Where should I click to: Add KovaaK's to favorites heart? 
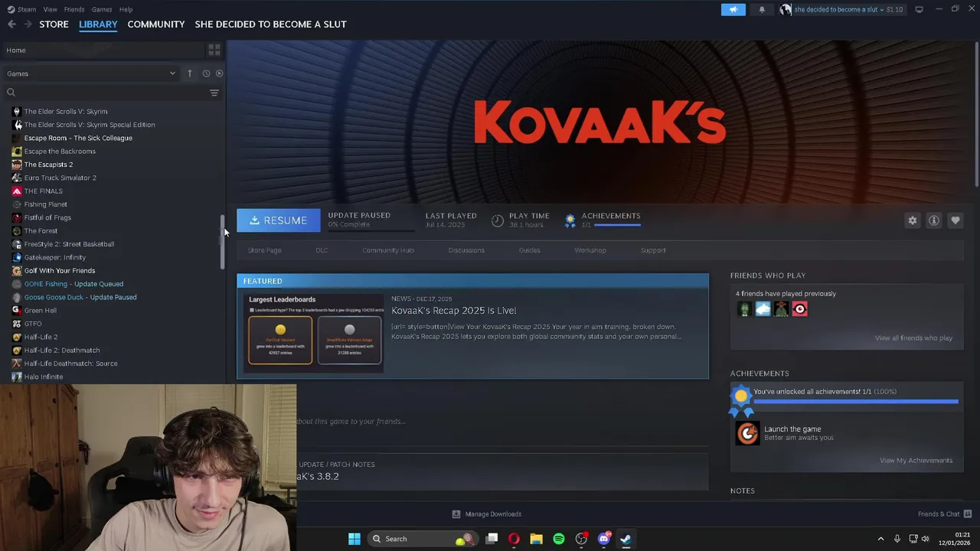point(955,220)
